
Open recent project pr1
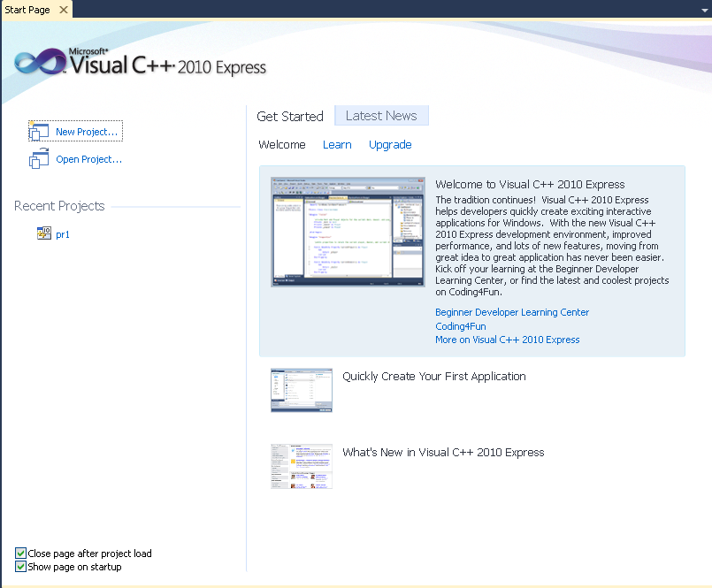coord(63,234)
